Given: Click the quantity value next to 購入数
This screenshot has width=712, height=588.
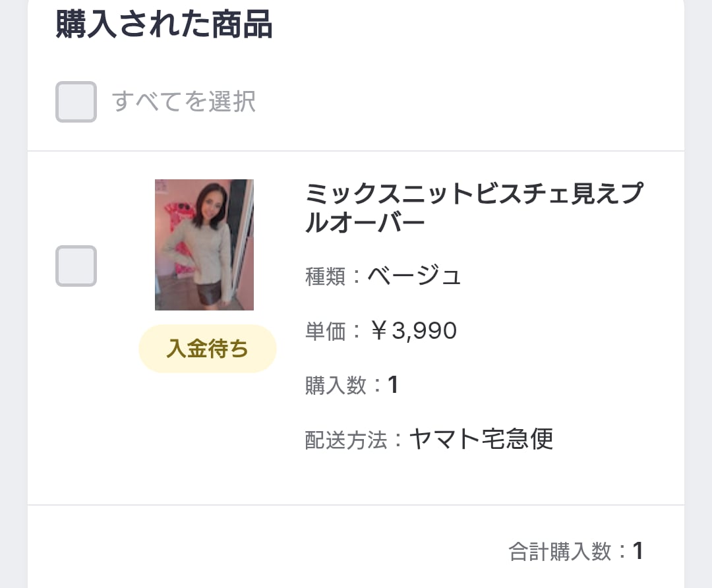Looking at the screenshot, I should pyautogui.click(x=393, y=385).
